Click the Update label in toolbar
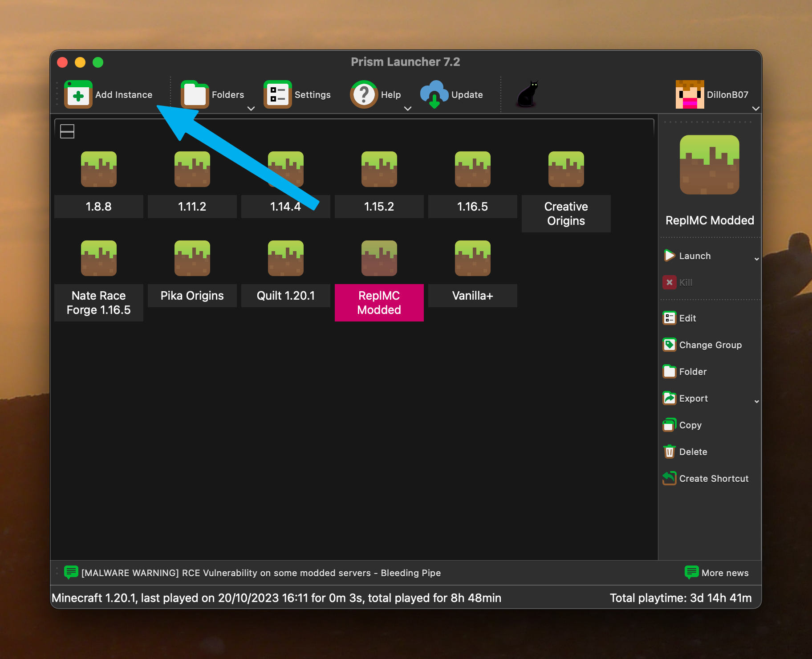 click(x=467, y=95)
